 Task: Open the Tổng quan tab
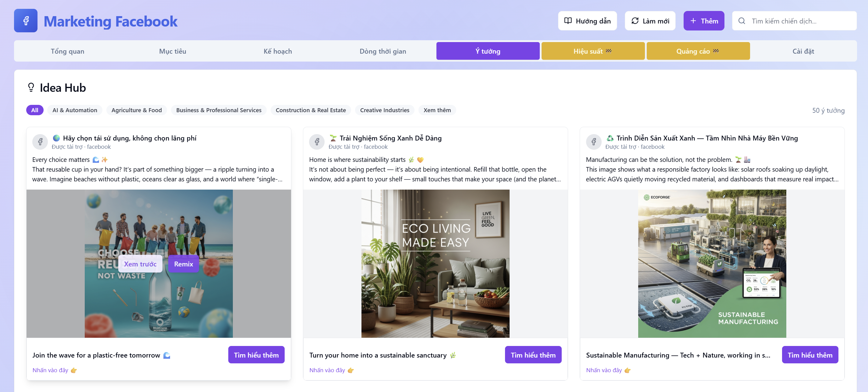pyautogui.click(x=67, y=51)
